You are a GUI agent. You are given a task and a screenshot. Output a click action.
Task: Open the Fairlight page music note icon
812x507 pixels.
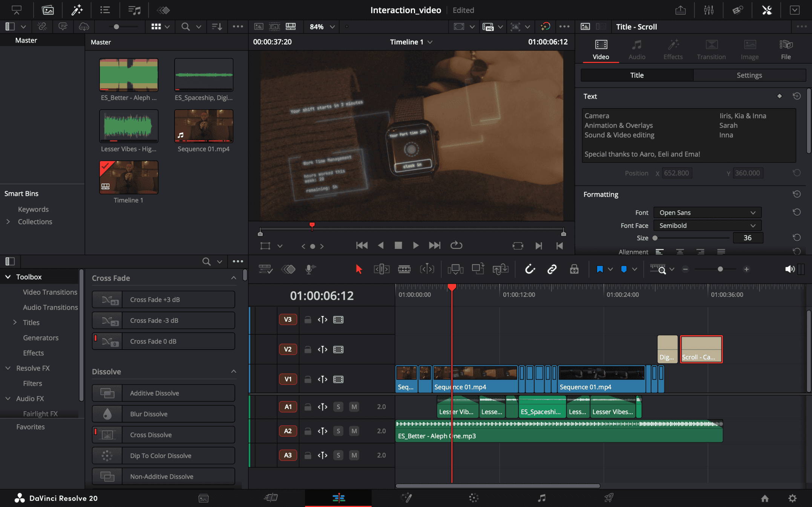[541, 498]
